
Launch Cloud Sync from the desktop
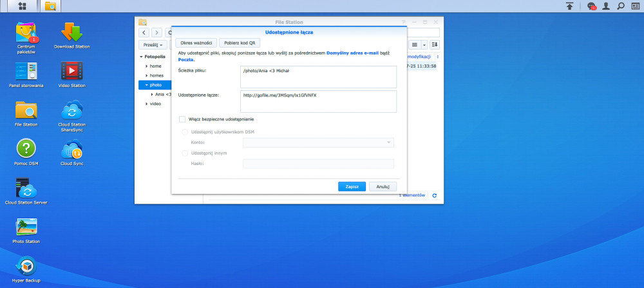click(x=72, y=153)
